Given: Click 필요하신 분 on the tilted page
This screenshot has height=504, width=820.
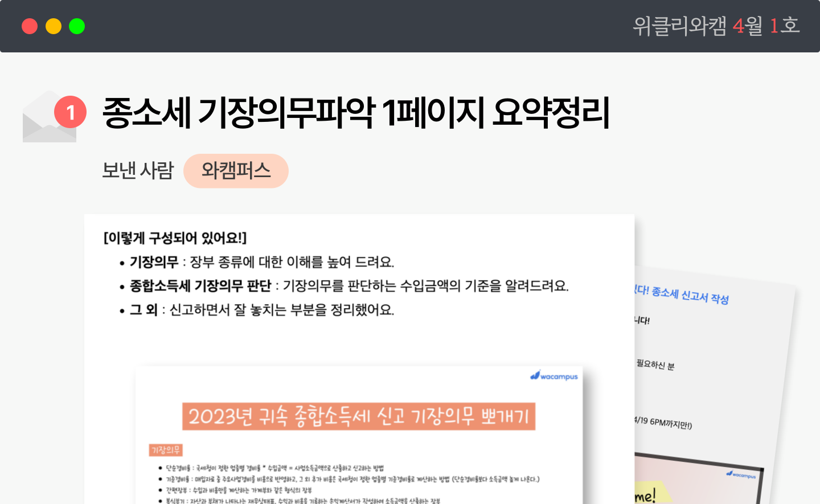Looking at the screenshot, I should [x=655, y=365].
